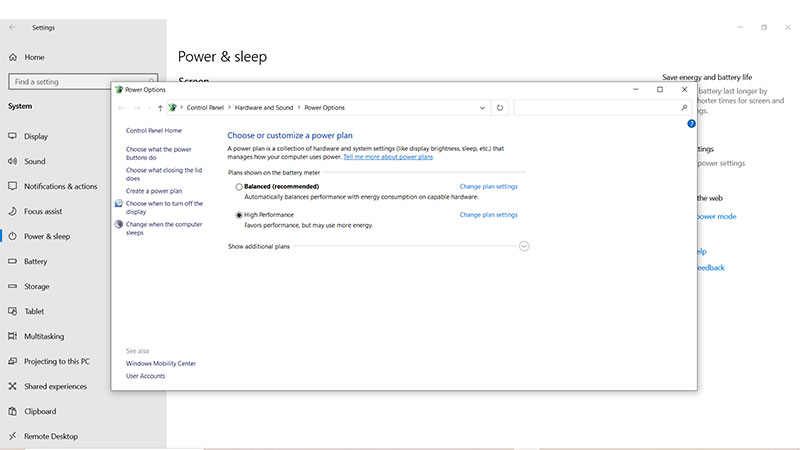Open the address bar history dropdown
Screen dimensions: 800x450
tap(482, 108)
